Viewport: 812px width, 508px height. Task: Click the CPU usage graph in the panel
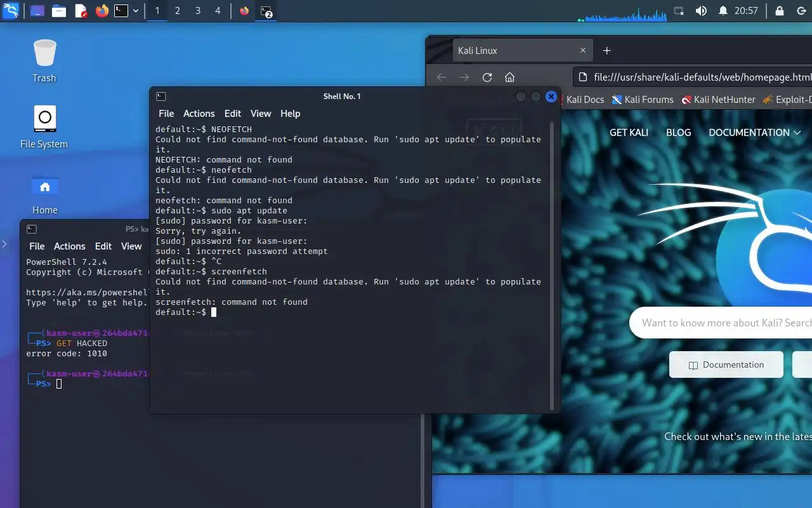tap(623, 13)
